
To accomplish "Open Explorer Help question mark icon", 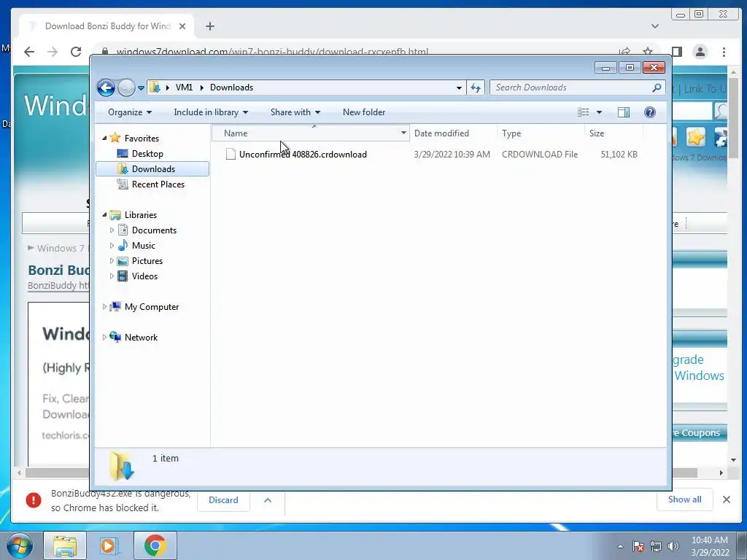I will click(x=650, y=112).
